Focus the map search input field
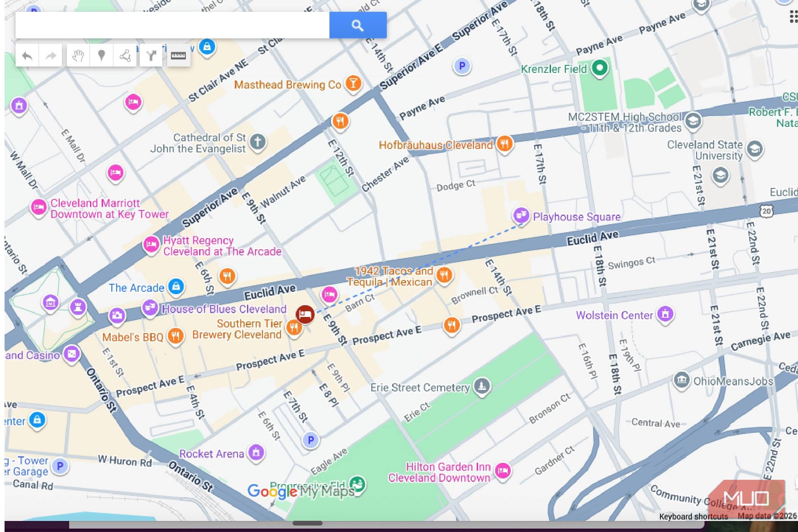 point(172,25)
